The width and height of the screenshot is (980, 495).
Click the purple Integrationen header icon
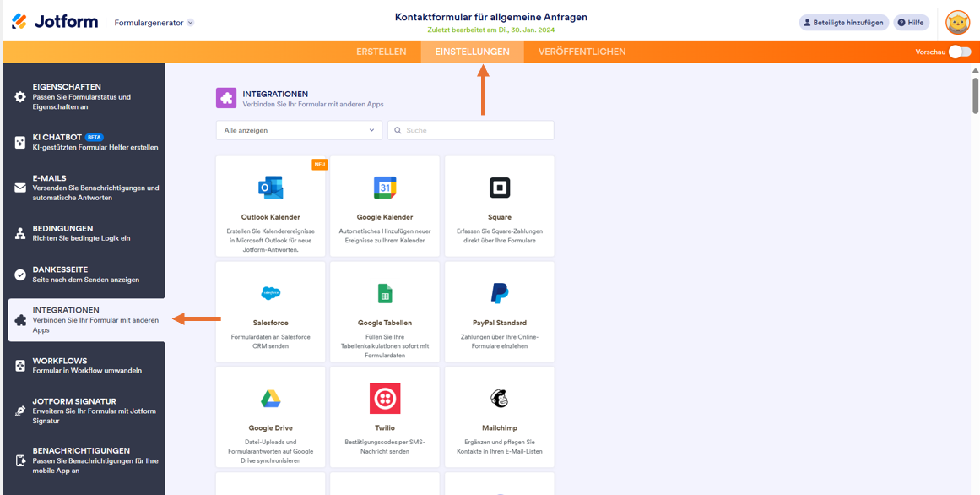point(226,98)
